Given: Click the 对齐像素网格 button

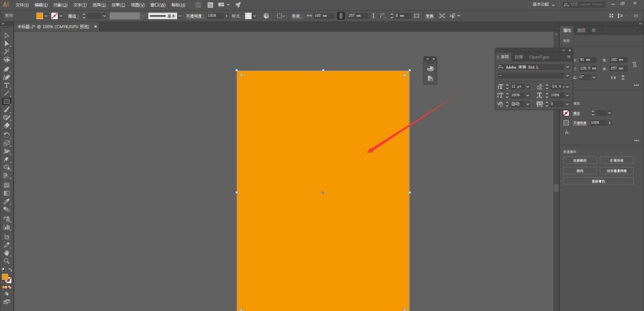Looking at the screenshot, I should pyautogui.click(x=617, y=171).
